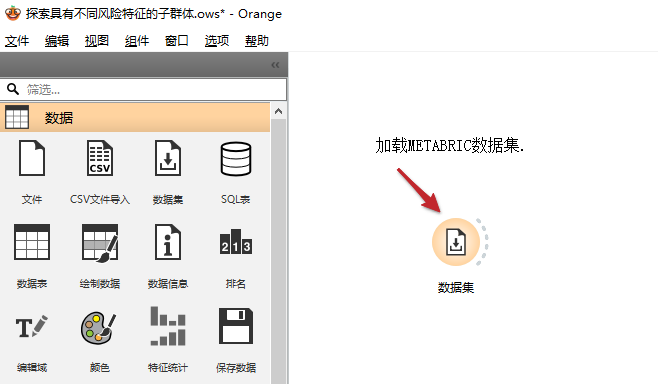Open the 视图 menu
The height and width of the screenshot is (384, 658).
(97, 41)
